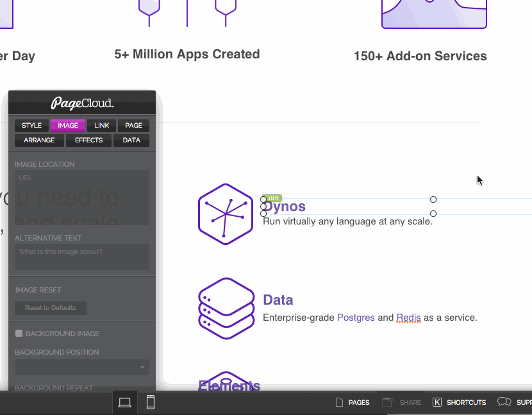532x415 pixels.
Task: Click the IMAGE LOCATION label
Action: [x=44, y=164]
